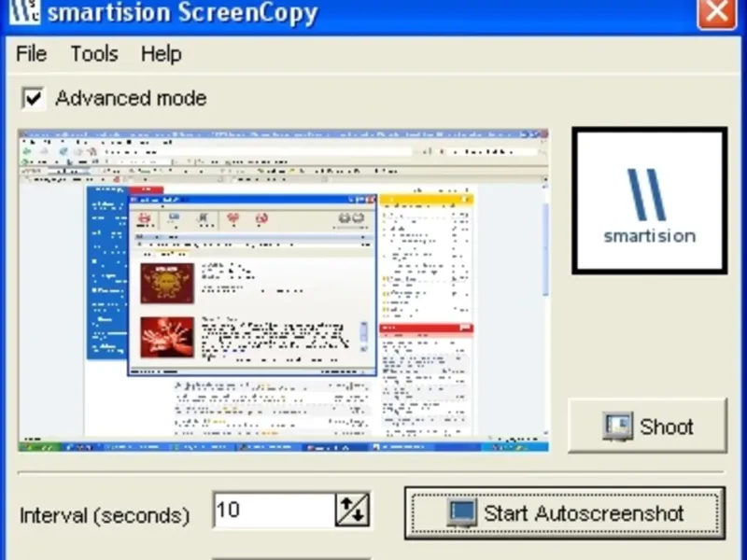Click the Shoot button

coord(647,426)
